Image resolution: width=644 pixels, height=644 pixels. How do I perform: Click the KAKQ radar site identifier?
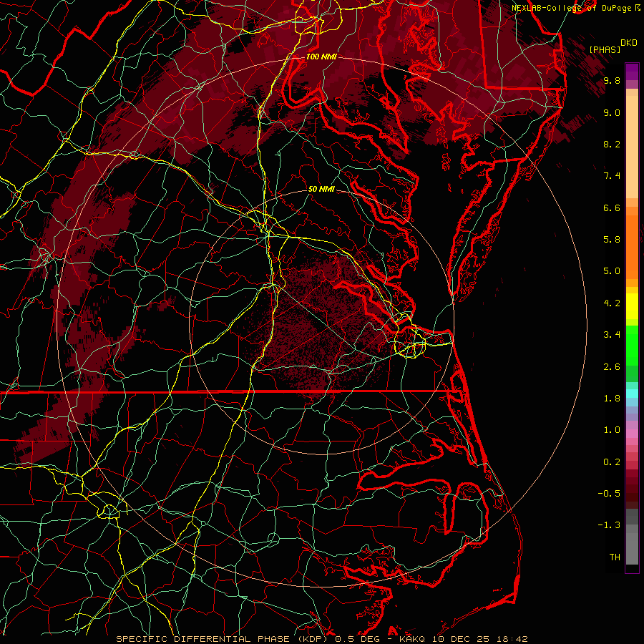[413, 639]
